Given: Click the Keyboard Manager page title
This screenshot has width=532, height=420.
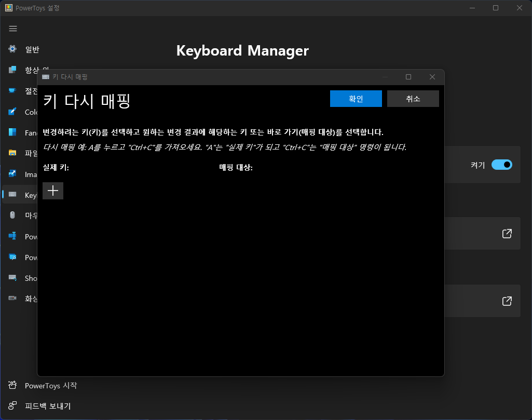Looking at the screenshot, I should pyautogui.click(x=242, y=51).
